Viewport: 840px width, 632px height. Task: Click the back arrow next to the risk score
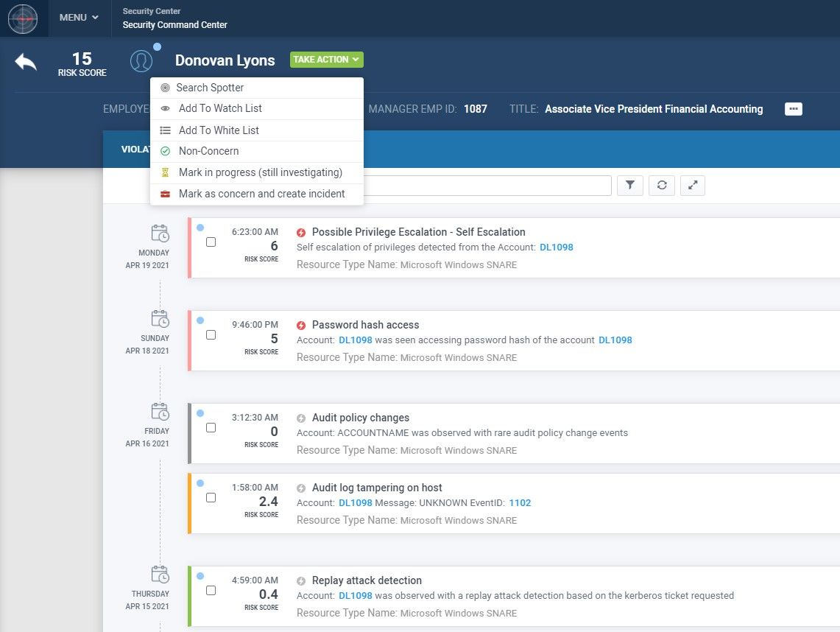point(25,62)
